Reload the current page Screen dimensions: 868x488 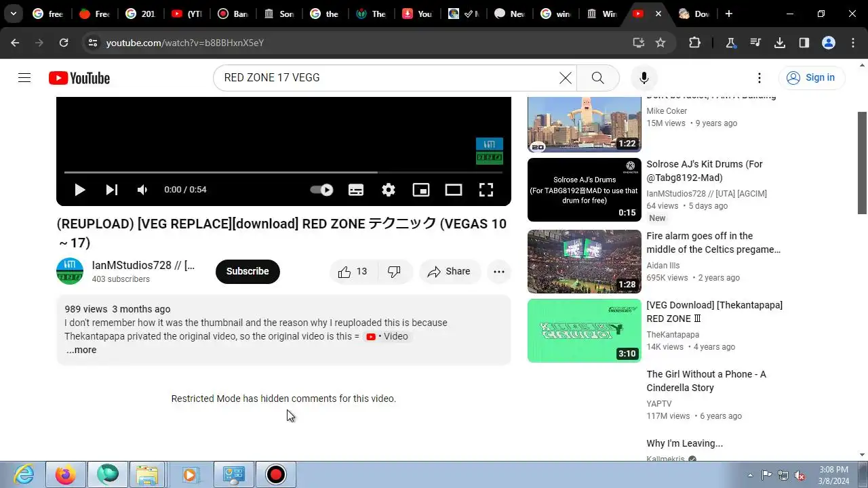(x=64, y=43)
